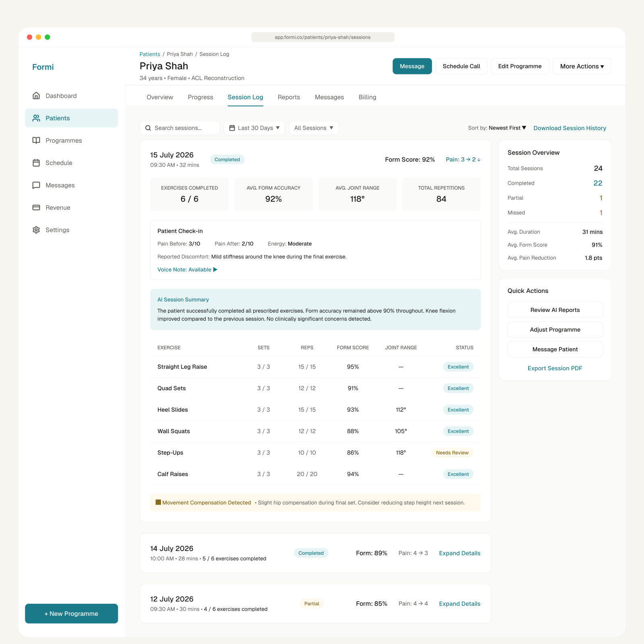Open the Reports tab
Viewport: 644px width, 644px height.
point(289,97)
